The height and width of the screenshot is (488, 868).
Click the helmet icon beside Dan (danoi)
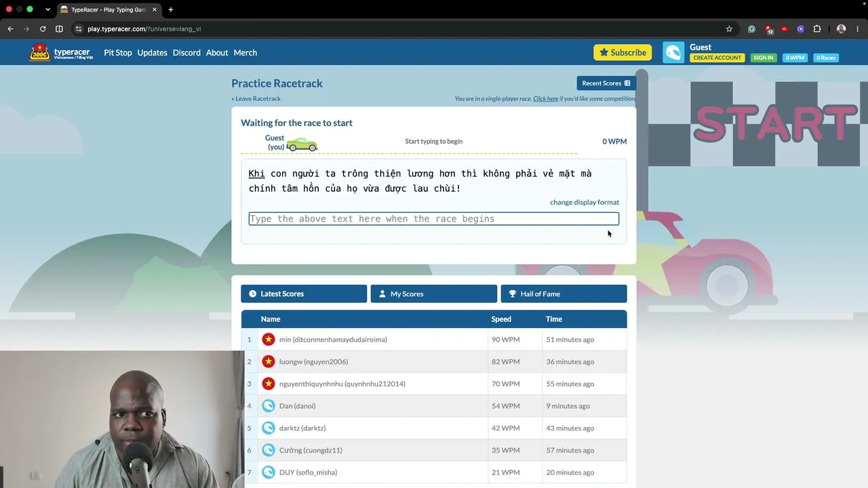pos(269,406)
